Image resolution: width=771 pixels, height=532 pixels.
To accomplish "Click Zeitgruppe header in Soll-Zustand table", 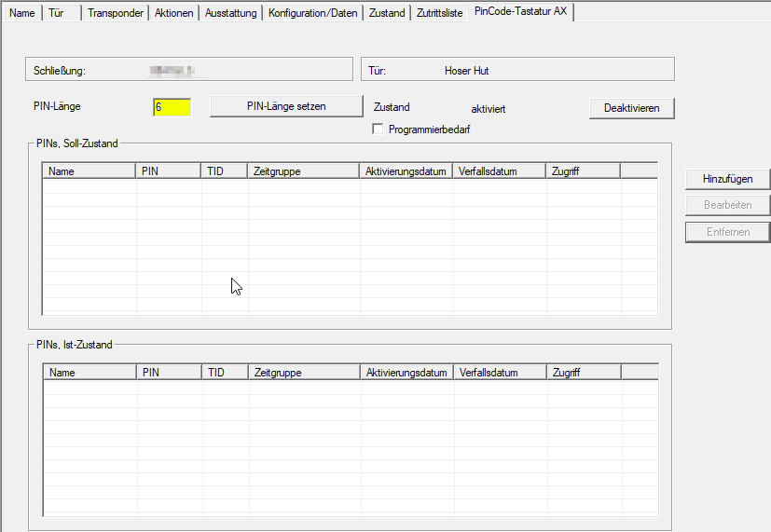I will 303,171.
